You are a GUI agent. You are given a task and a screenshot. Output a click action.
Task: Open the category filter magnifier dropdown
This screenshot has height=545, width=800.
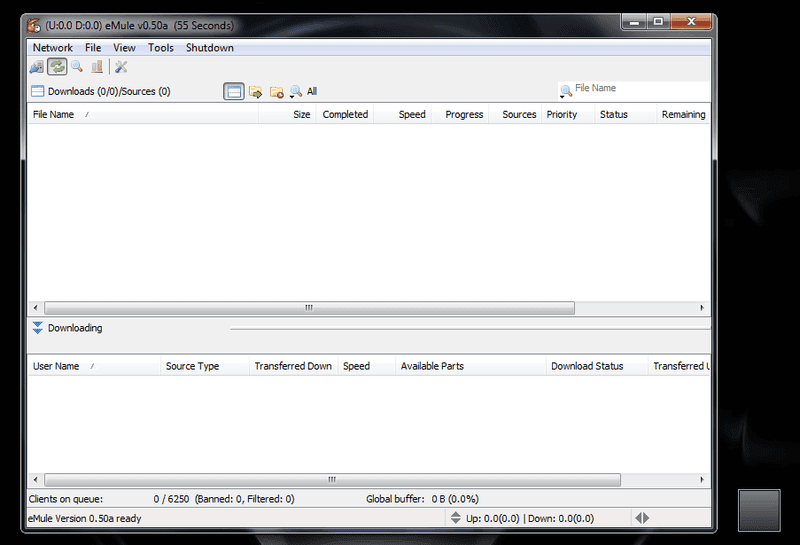click(x=295, y=92)
